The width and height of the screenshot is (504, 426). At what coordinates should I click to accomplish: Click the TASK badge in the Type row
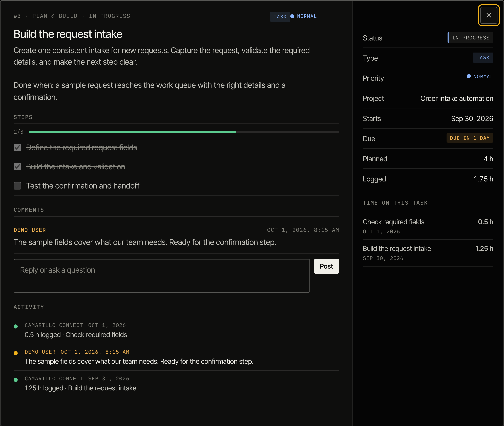click(483, 58)
